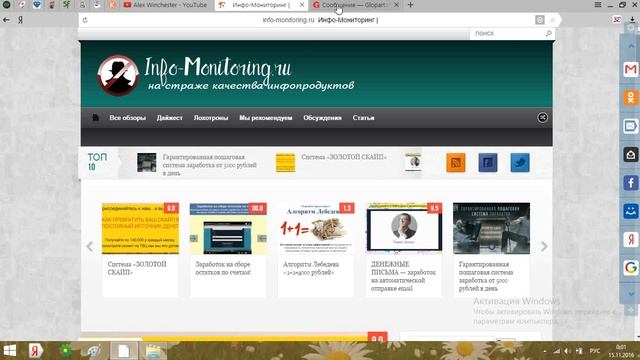Open the orange Odnoklassniki sidebar icon
The height and width of the screenshot is (360, 640).
click(x=630, y=98)
